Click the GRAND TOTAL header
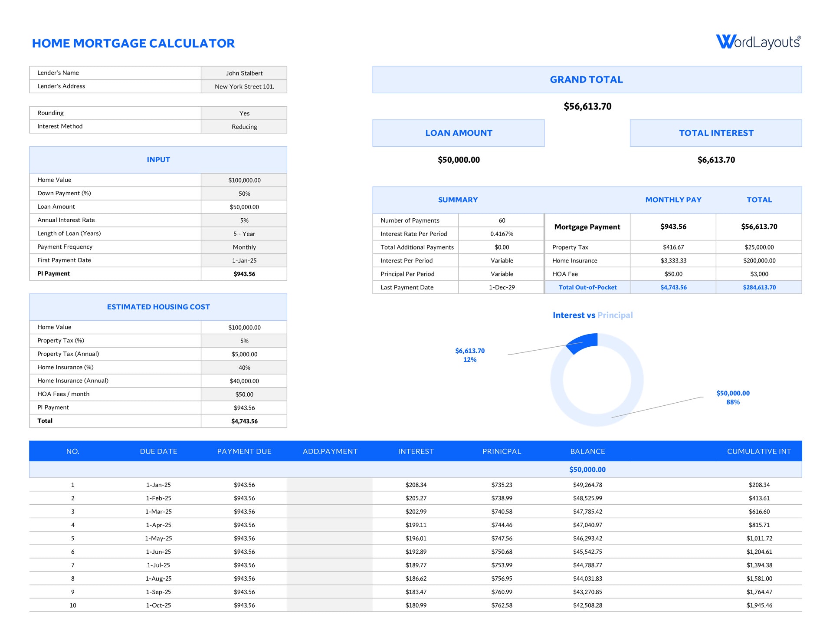The width and height of the screenshot is (833, 644). [x=587, y=79]
